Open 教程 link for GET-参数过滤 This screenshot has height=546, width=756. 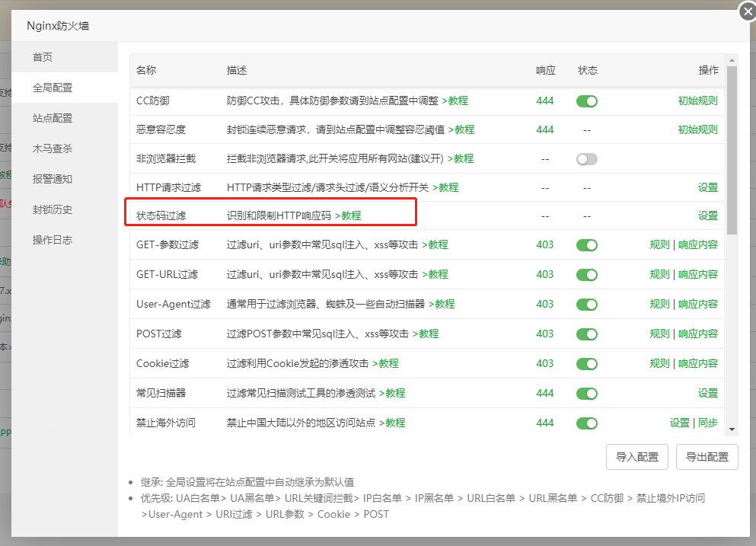tap(435, 244)
